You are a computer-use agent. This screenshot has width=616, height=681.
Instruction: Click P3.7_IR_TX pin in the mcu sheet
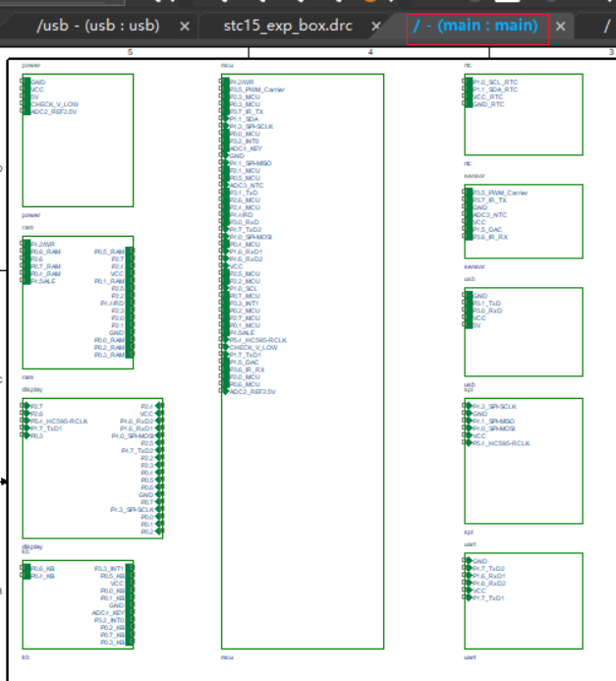point(247,112)
